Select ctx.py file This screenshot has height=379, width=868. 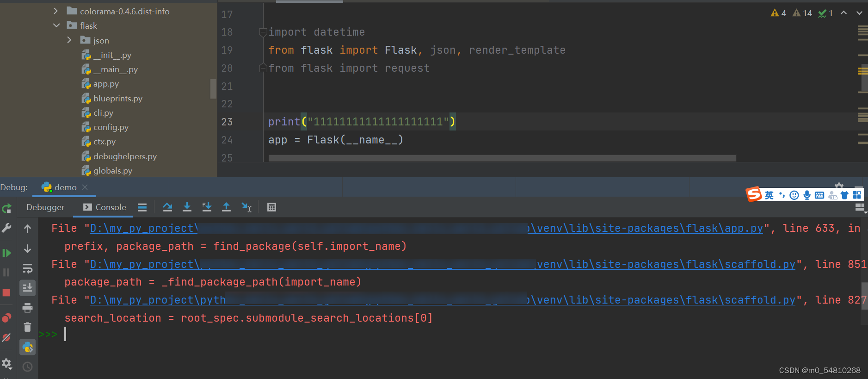(x=99, y=142)
